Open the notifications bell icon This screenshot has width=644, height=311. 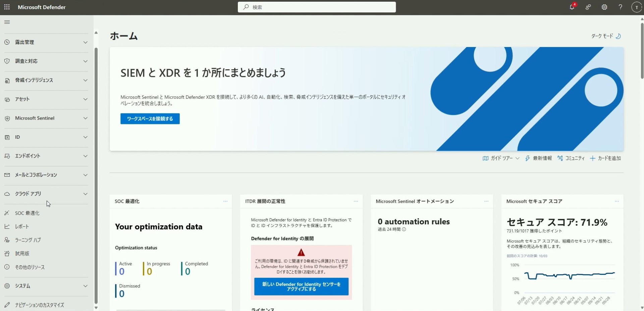pos(572,7)
